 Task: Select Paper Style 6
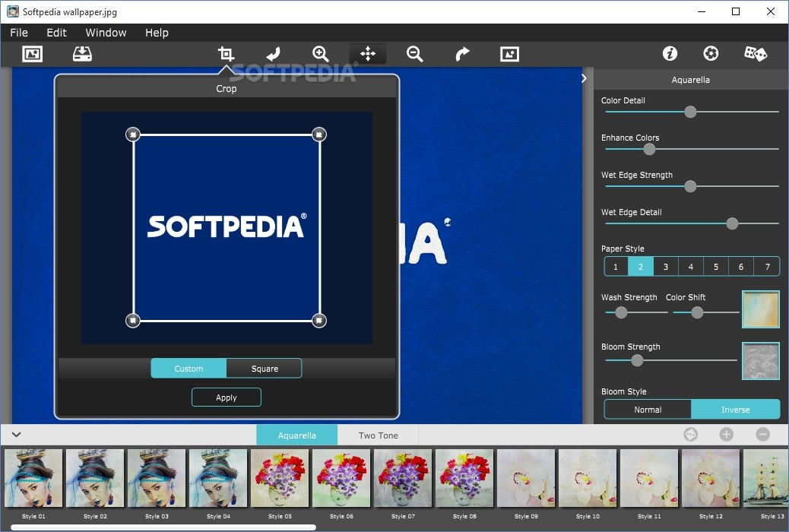(x=741, y=267)
